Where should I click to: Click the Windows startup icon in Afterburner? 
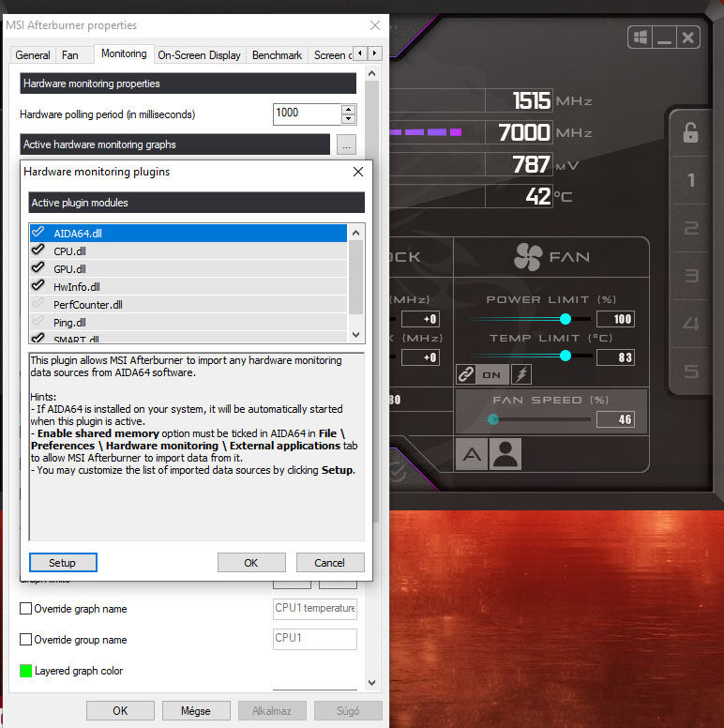click(640, 38)
